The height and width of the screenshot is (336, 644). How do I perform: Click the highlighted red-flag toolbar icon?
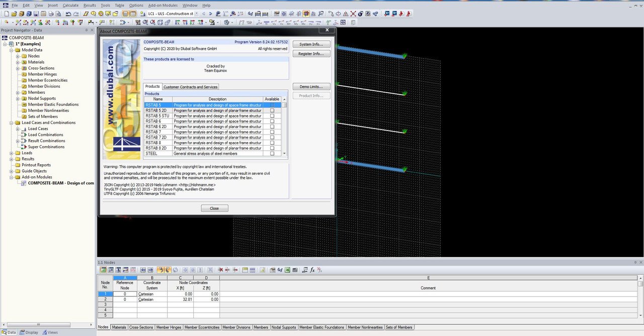click(306, 14)
